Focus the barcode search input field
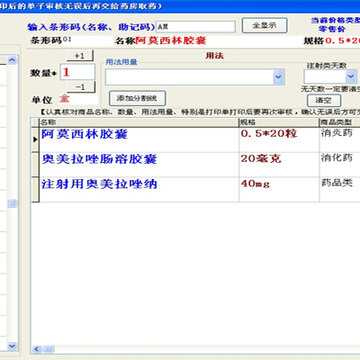The image size is (360, 360). tap(196, 26)
